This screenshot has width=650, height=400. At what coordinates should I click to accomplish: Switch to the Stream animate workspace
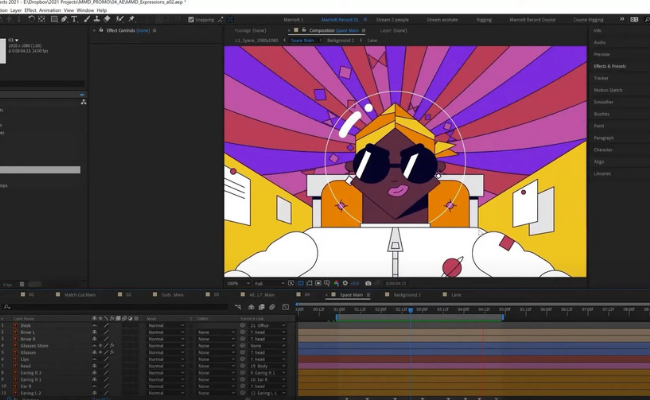coord(442,19)
